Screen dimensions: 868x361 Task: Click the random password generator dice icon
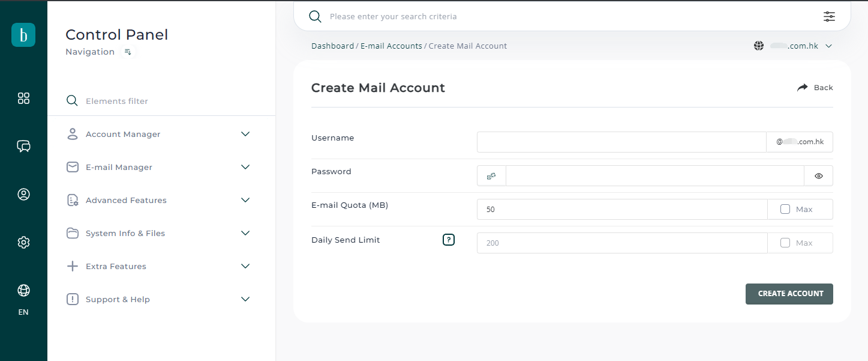click(x=491, y=176)
